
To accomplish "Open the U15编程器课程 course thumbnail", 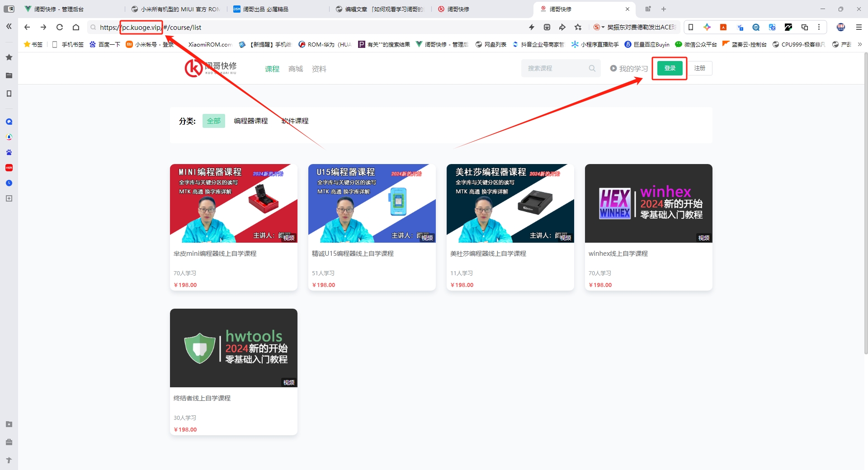I will click(372, 203).
